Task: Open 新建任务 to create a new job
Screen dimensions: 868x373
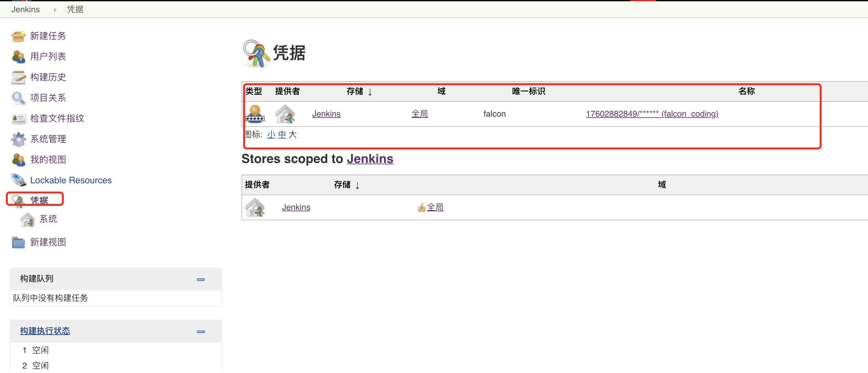Action: [x=48, y=36]
